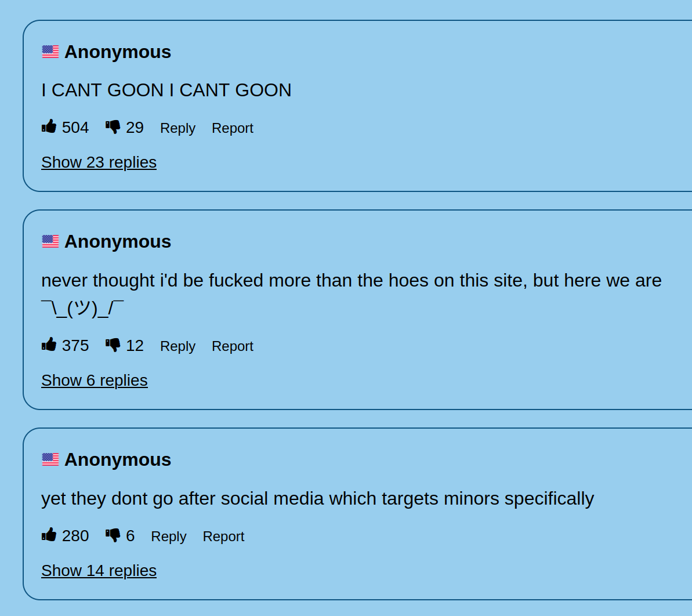Screen dimensions: 692x616
Task: Dislike the "I CANT GOON" comment
Action: 113,127
